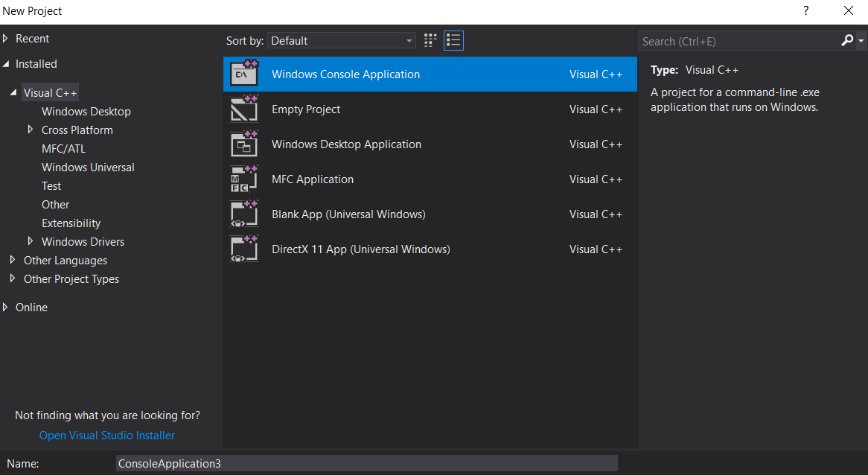The image size is (868, 475).
Task: Open Visual Studio Installer link
Action: [107, 436]
